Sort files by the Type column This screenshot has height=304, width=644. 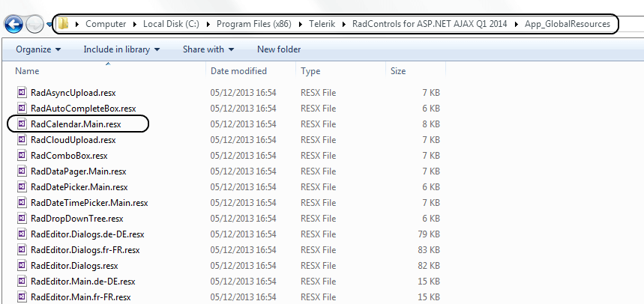pyautogui.click(x=310, y=71)
